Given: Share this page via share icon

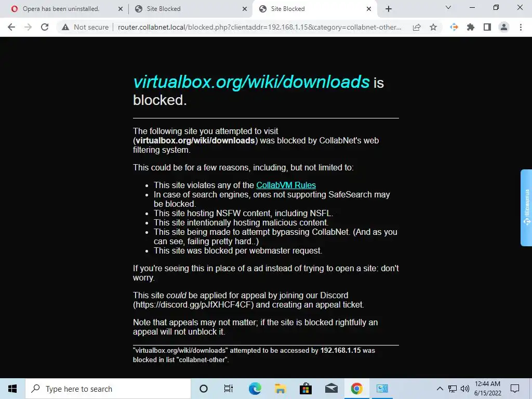Looking at the screenshot, I should click(x=417, y=27).
